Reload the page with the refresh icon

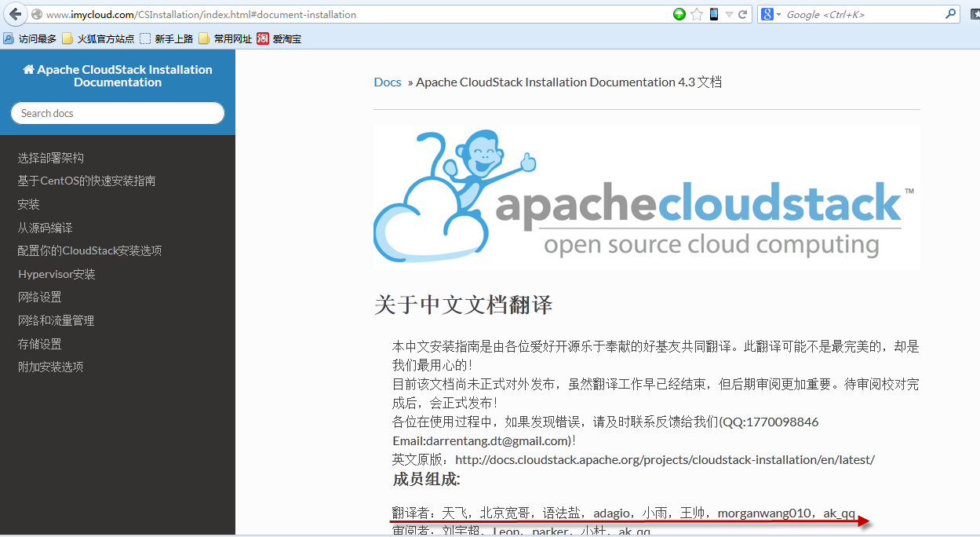coord(742,14)
